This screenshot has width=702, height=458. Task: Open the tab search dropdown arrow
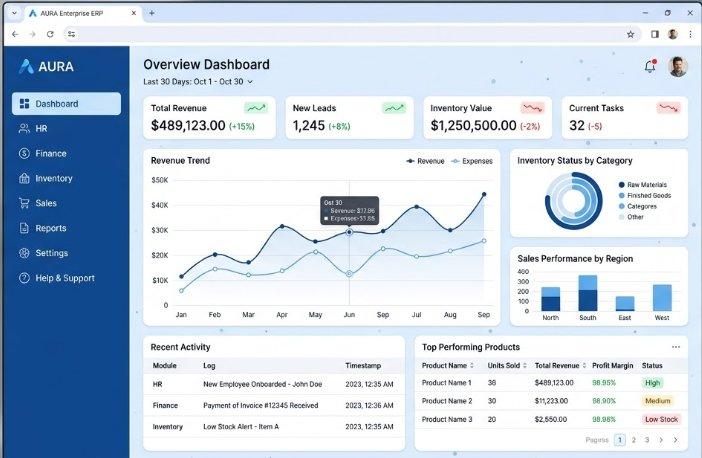pyautogui.click(x=14, y=13)
